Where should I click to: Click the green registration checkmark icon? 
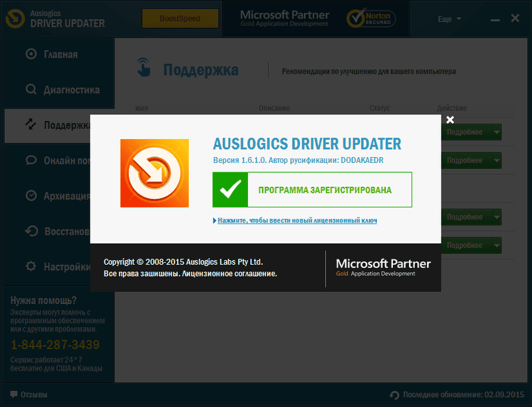tap(230, 190)
